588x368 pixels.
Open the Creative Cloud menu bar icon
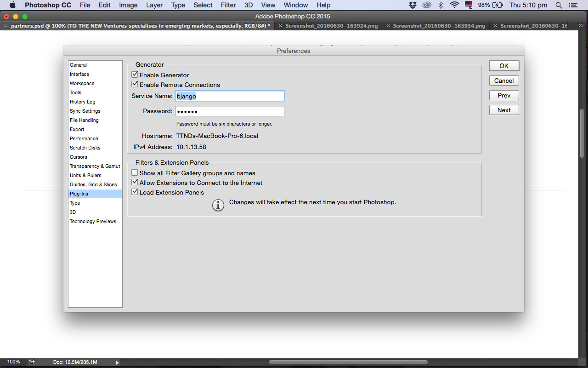[427, 5]
